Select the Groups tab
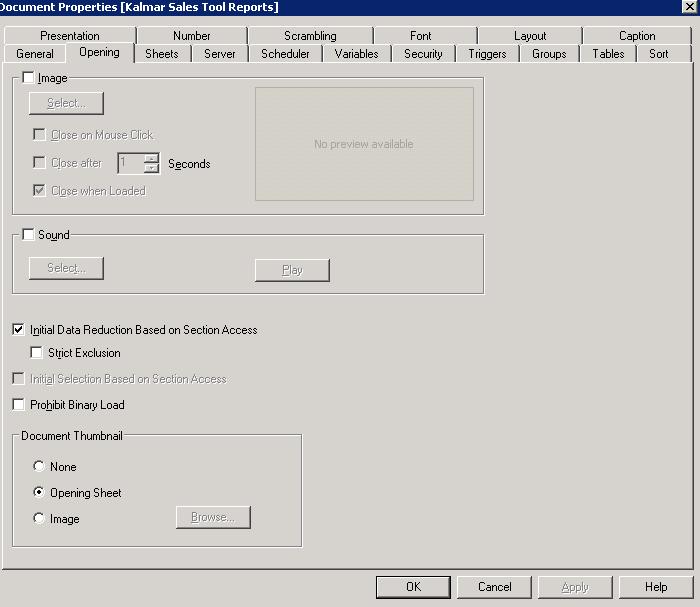The height and width of the screenshot is (607, 700). 549,54
